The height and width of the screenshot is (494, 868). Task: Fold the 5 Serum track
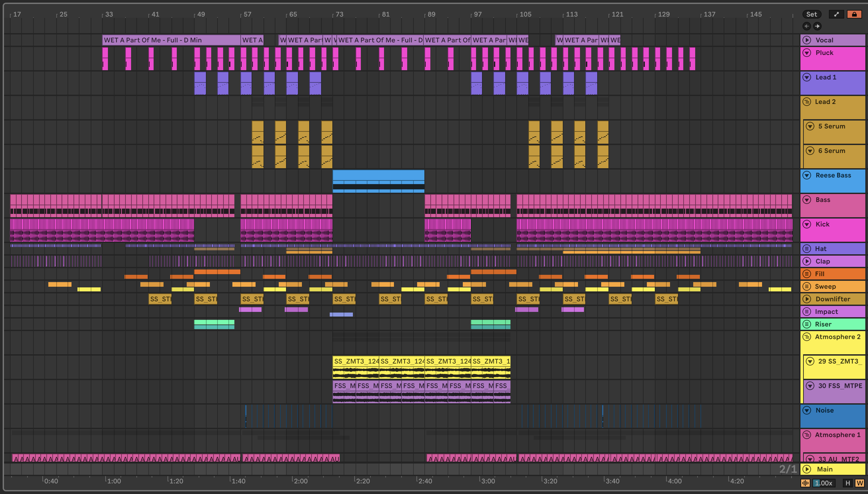click(810, 126)
